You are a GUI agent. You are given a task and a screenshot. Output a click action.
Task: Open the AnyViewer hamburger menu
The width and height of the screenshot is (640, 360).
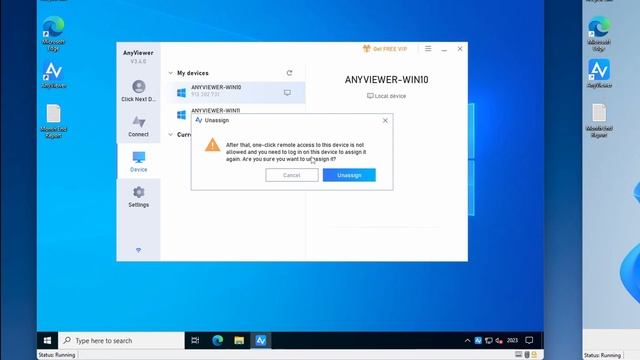coord(428,49)
